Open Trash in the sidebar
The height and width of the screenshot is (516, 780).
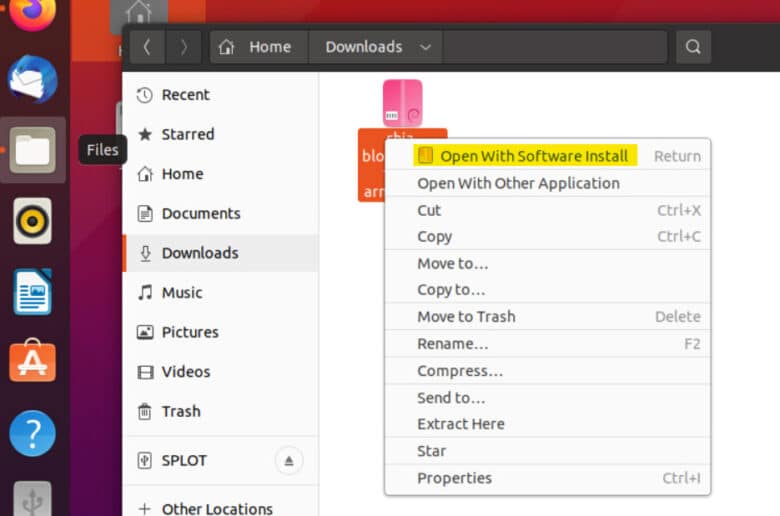(220, 411)
